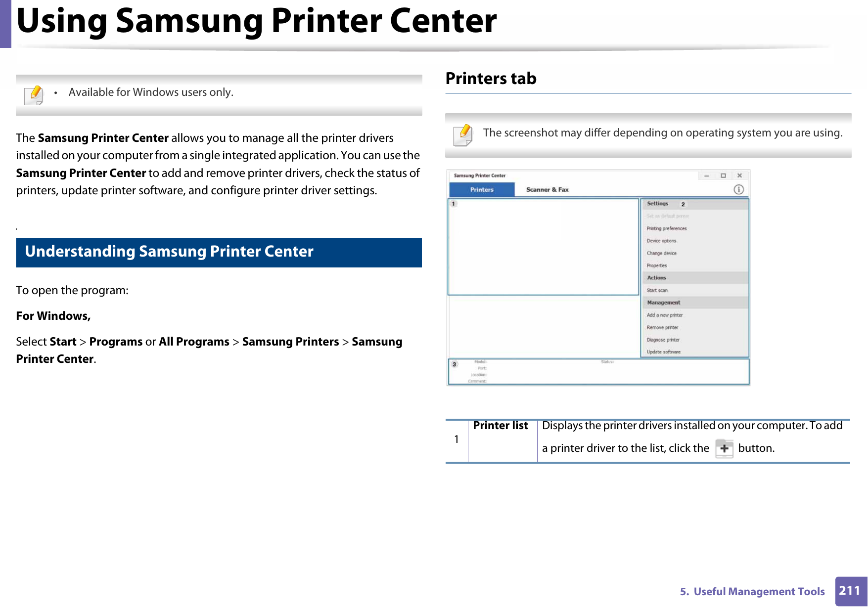868x613 pixels.
Task: Click the For Windows, subheading
Action: 53,316
